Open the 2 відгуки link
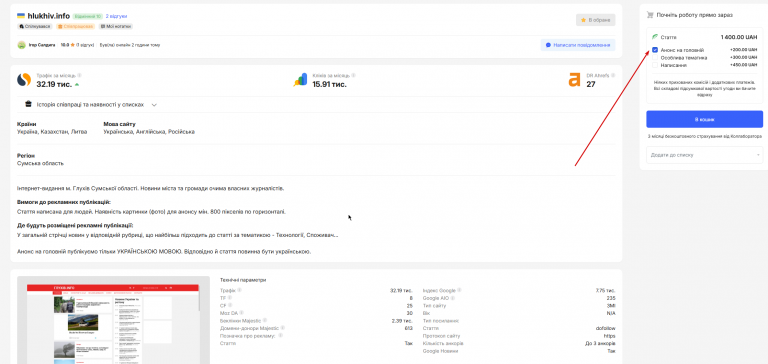The image size is (768, 364). pos(116,16)
